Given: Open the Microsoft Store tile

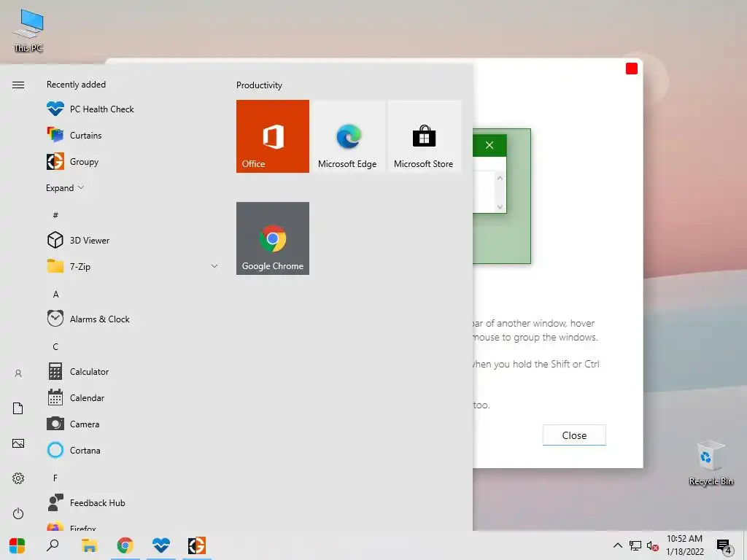Looking at the screenshot, I should tap(424, 136).
